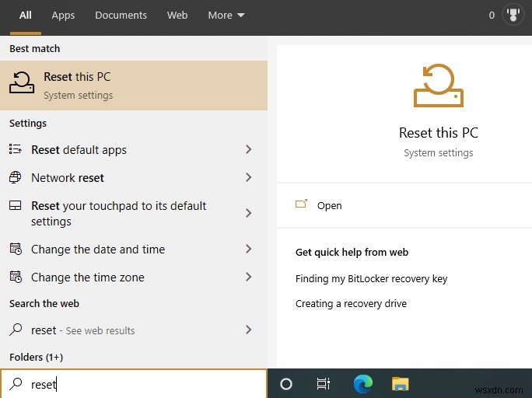
Task: Click the Reset this PC icon in best match
Action: [22, 82]
